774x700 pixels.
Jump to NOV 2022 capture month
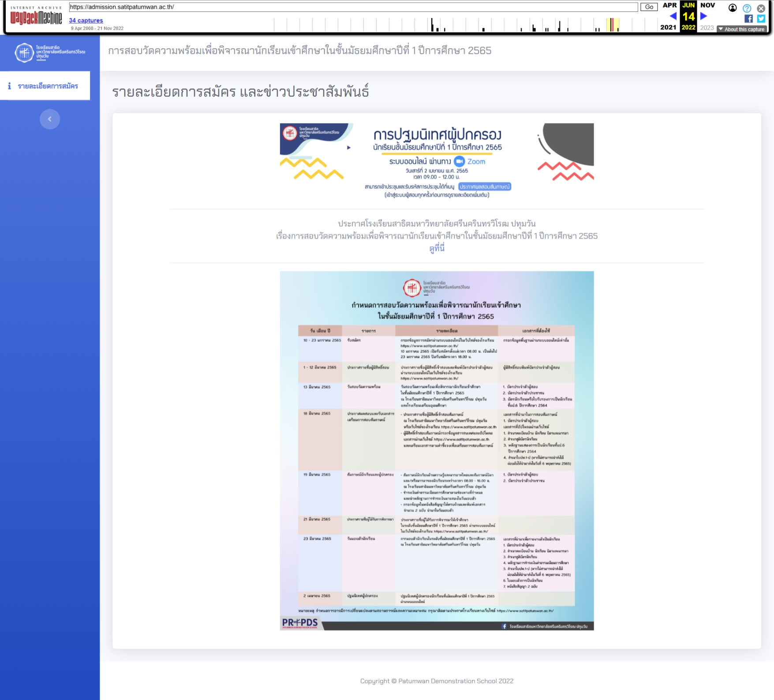(x=707, y=5)
